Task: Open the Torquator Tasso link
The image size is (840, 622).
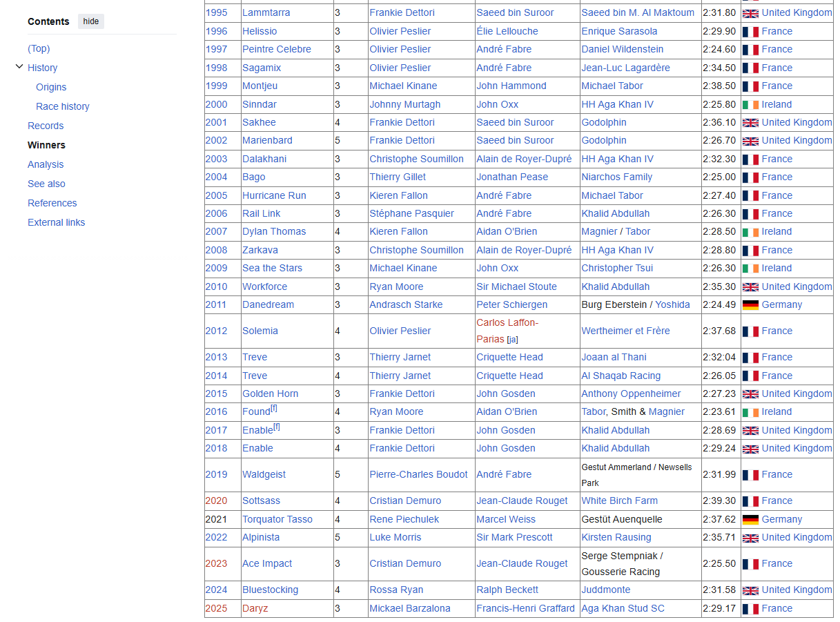Action: tap(277, 519)
